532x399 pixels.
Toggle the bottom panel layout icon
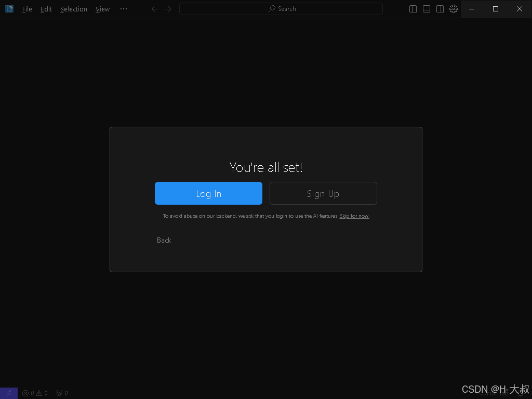(x=427, y=9)
